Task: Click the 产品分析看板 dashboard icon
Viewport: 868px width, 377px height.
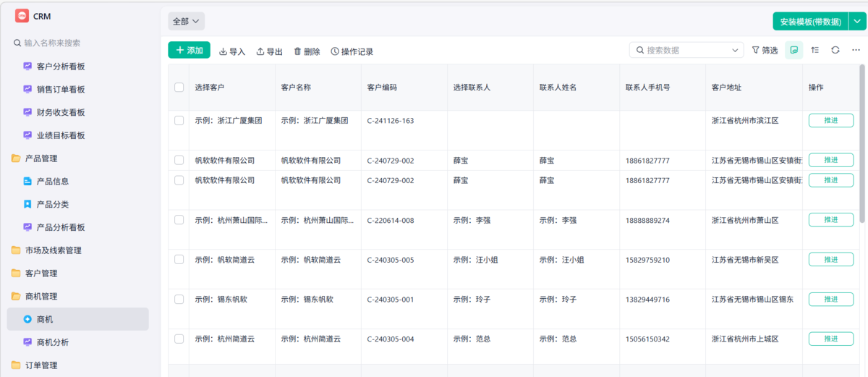Action: [27, 227]
